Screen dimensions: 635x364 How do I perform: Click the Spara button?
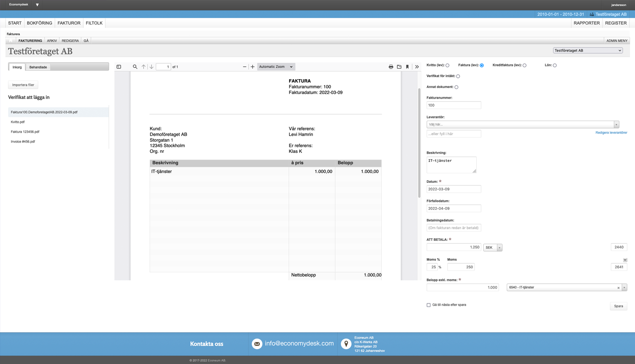[618, 306]
